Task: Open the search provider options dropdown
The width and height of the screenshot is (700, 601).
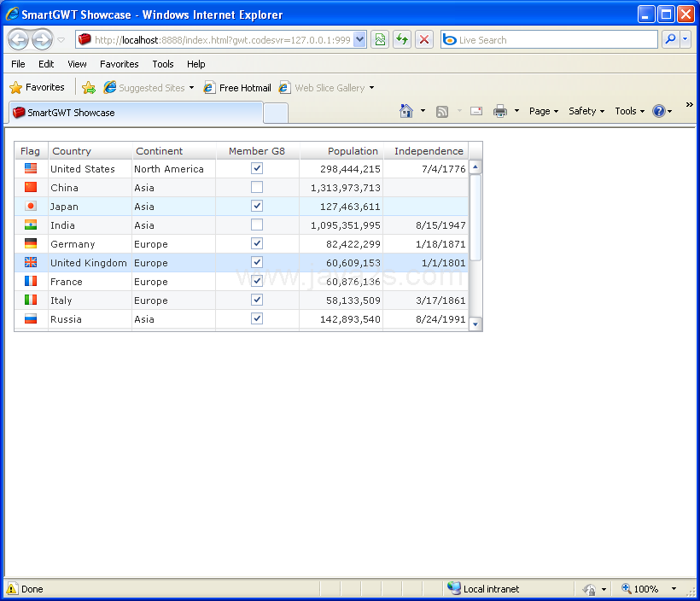Action: click(x=685, y=40)
